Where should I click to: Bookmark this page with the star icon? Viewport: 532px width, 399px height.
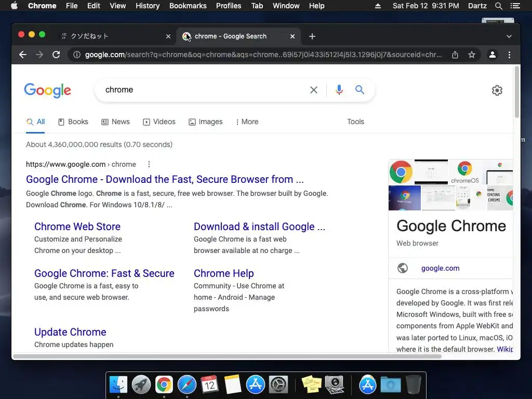click(x=472, y=55)
